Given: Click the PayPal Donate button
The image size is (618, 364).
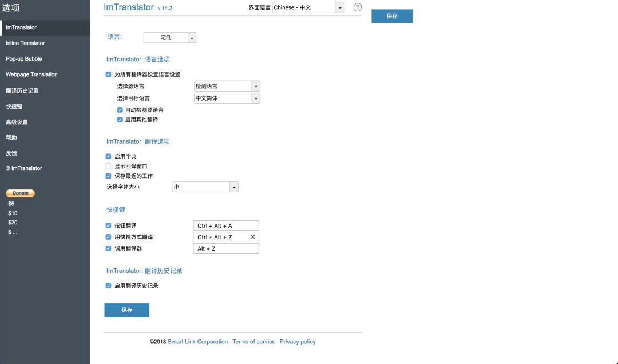Looking at the screenshot, I should [20, 193].
